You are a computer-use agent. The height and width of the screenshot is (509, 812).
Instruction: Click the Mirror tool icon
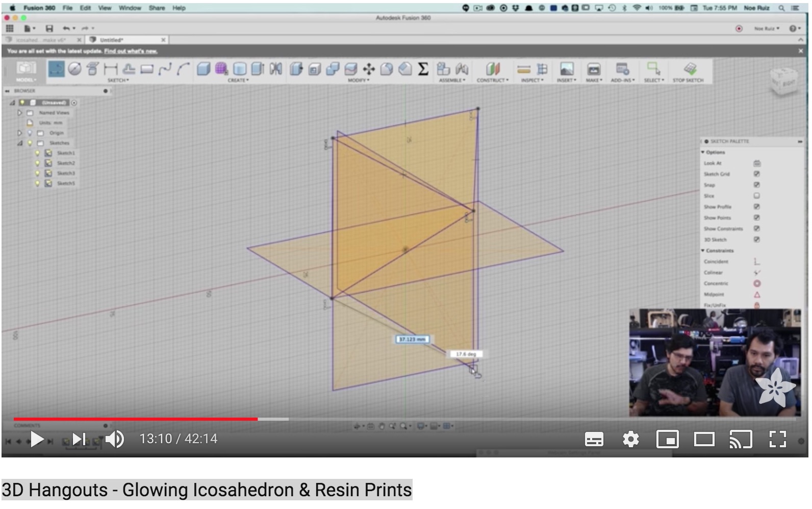tap(276, 69)
